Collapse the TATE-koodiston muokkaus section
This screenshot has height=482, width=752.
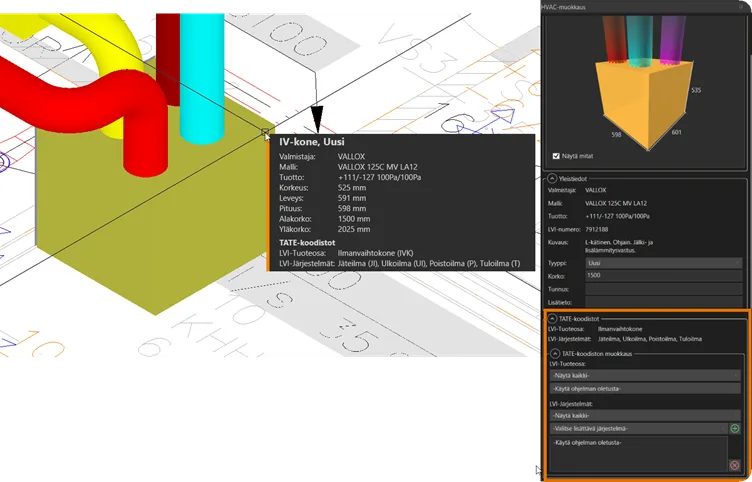554,353
